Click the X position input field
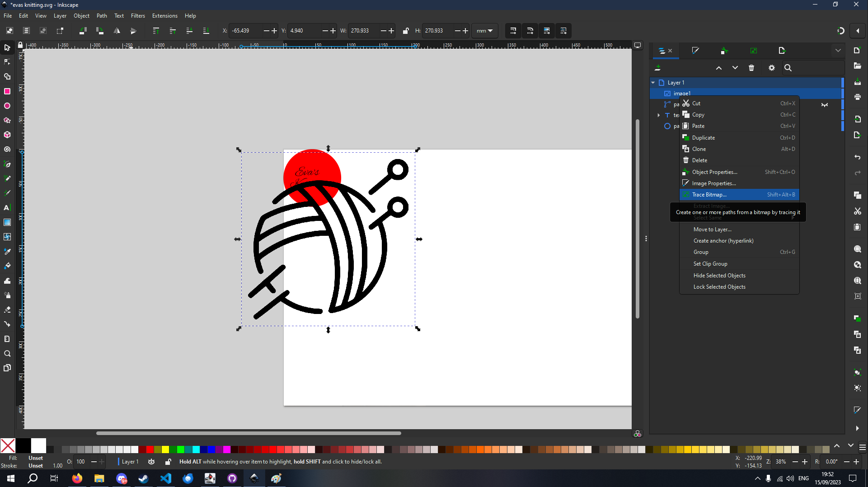Screen dimensions: 868x487 click(x=245, y=31)
